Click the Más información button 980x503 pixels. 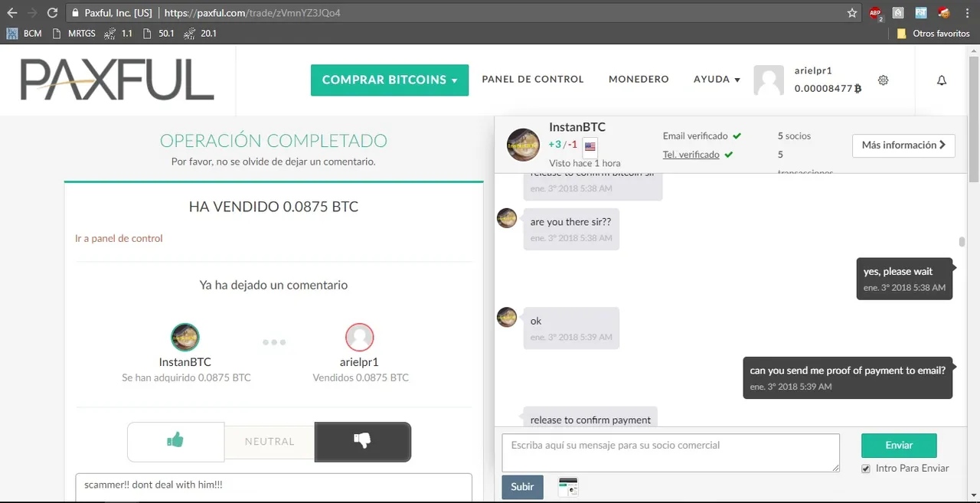[903, 145]
